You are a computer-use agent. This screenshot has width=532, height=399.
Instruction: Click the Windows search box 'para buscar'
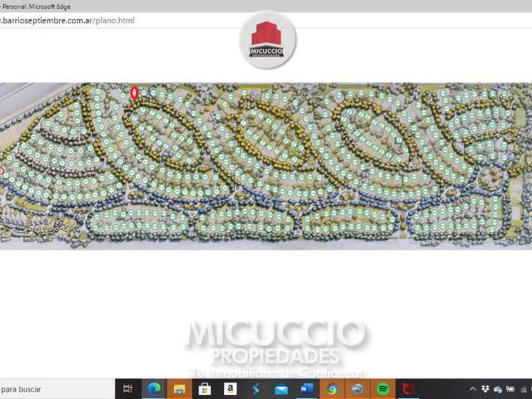pyautogui.click(x=57, y=389)
